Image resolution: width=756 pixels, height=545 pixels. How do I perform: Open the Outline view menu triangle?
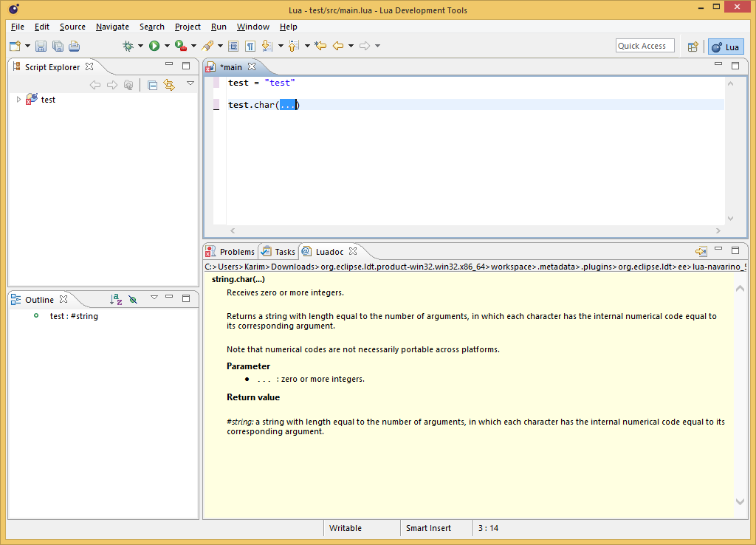coord(154,298)
